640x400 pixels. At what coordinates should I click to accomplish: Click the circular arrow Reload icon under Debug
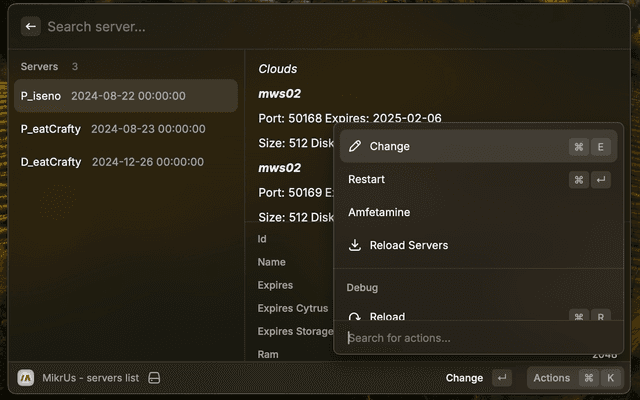pos(355,316)
